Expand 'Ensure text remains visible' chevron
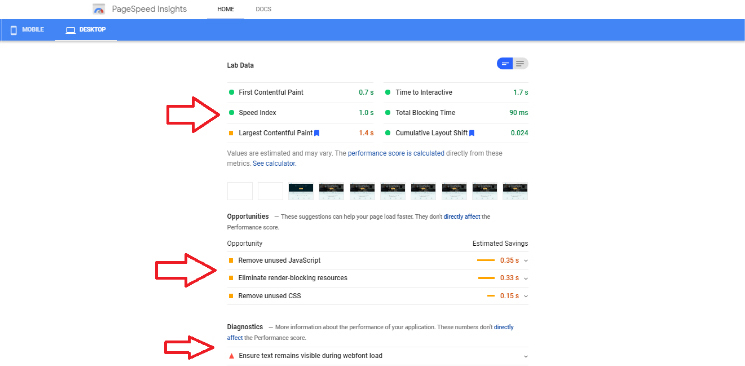 525,356
